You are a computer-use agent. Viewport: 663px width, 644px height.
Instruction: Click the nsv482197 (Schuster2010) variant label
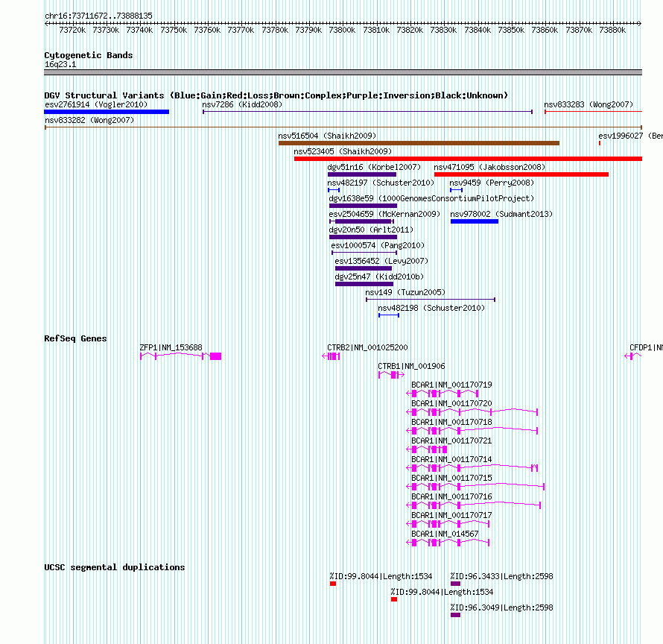pos(381,183)
